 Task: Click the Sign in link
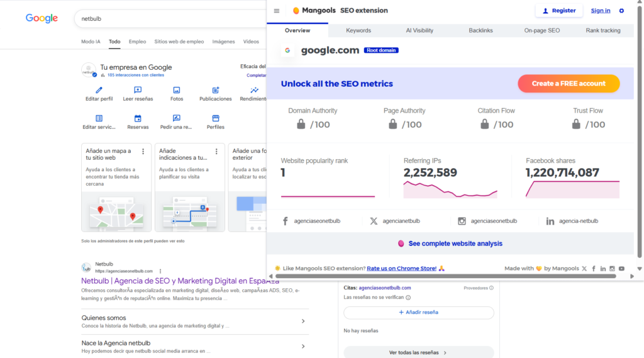coord(601,11)
